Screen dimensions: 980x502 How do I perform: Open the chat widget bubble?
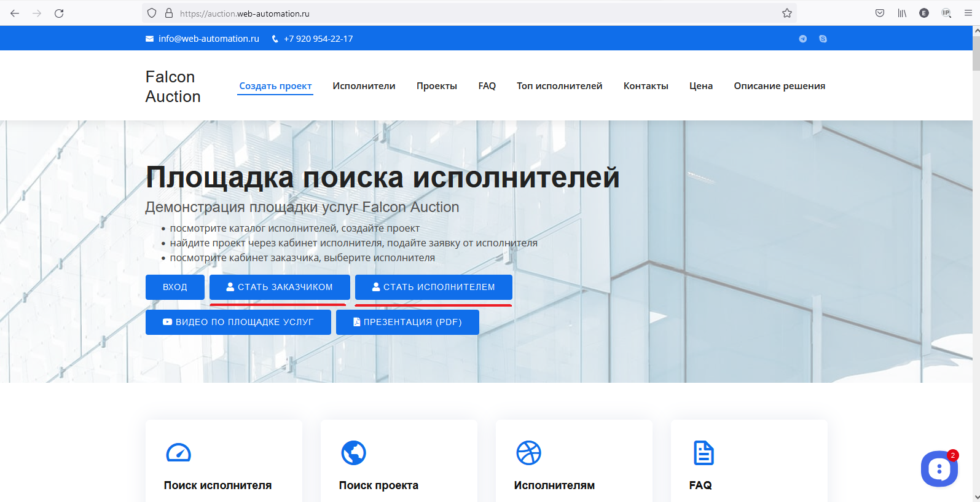point(939,469)
